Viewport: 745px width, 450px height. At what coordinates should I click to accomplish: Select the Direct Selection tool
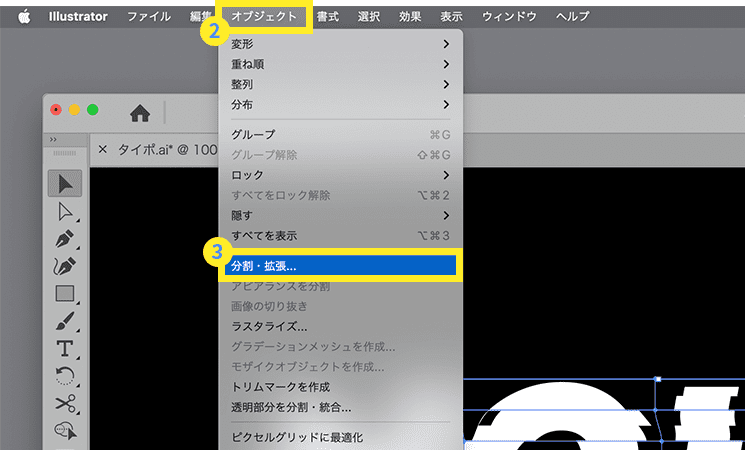65,212
